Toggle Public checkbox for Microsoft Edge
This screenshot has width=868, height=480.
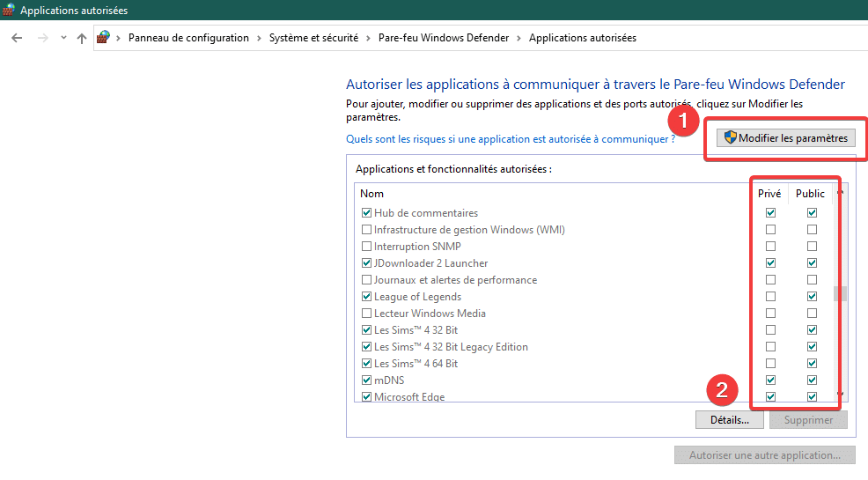click(x=812, y=396)
